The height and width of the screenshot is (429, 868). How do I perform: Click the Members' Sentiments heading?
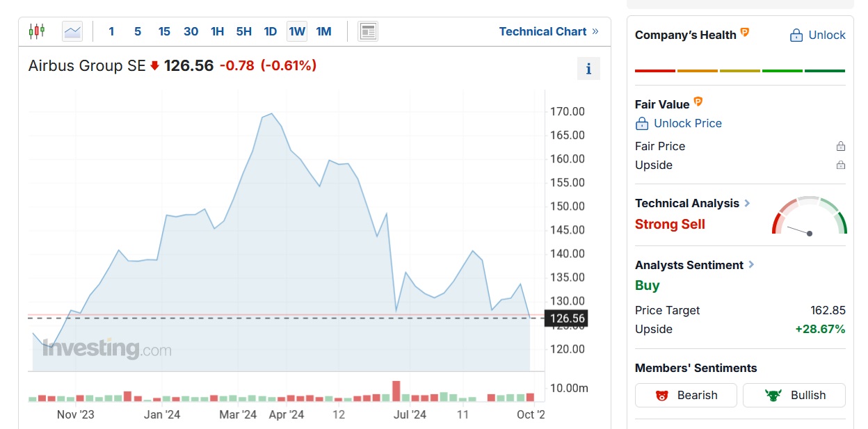tap(696, 368)
